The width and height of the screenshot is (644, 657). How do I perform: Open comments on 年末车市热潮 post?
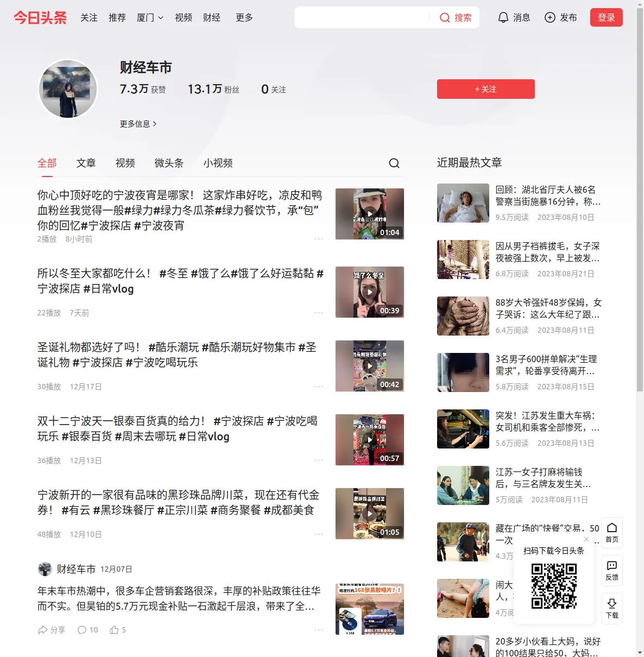pyautogui.click(x=88, y=630)
